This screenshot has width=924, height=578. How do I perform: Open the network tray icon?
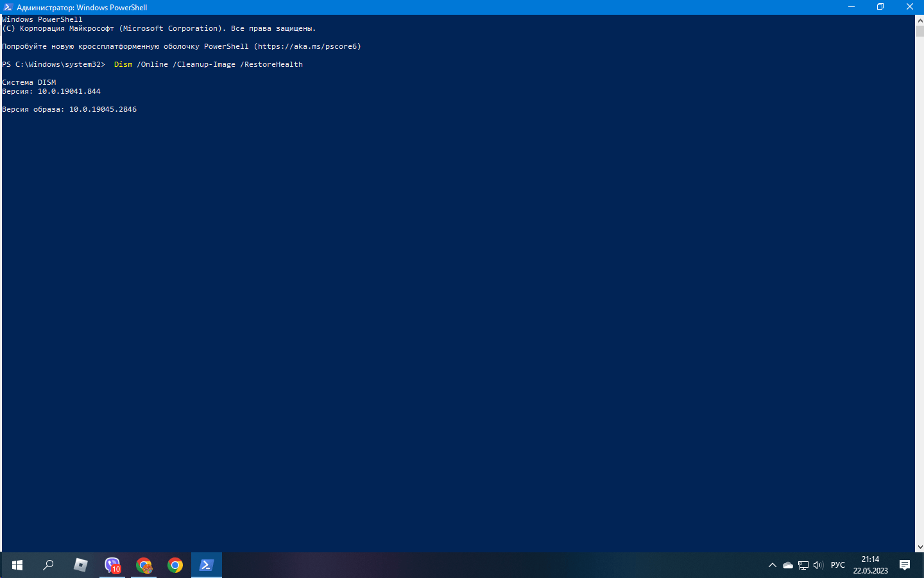803,565
